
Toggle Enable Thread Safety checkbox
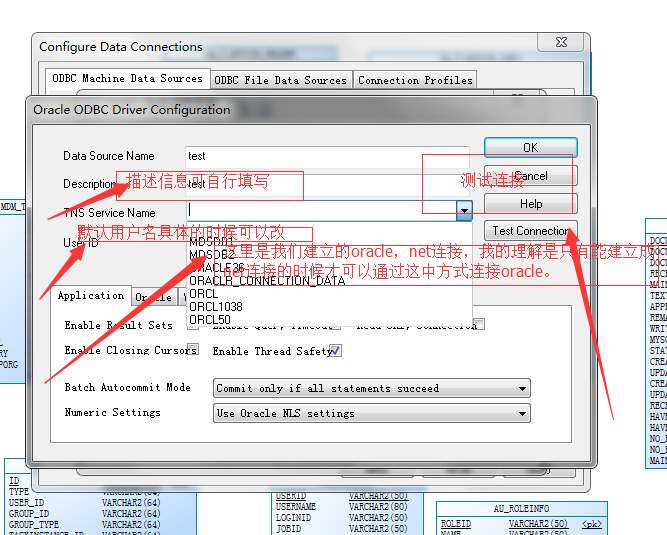pyautogui.click(x=335, y=351)
